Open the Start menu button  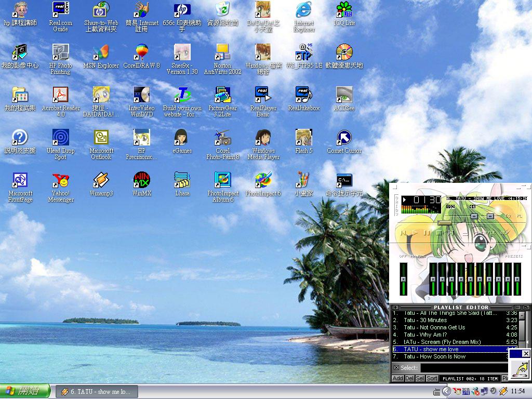pyautogui.click(x=25, y=391)
